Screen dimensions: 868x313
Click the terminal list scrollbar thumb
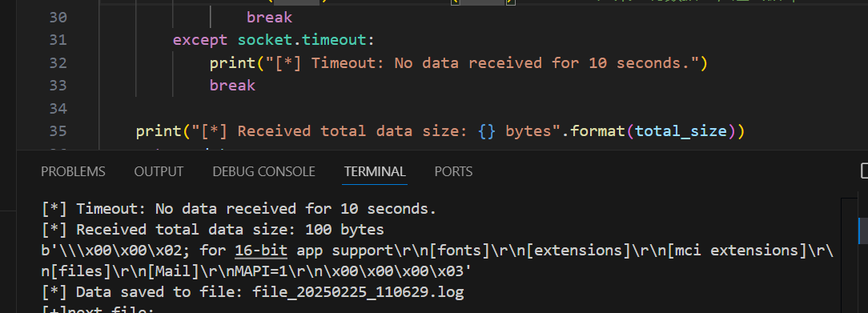863,230
